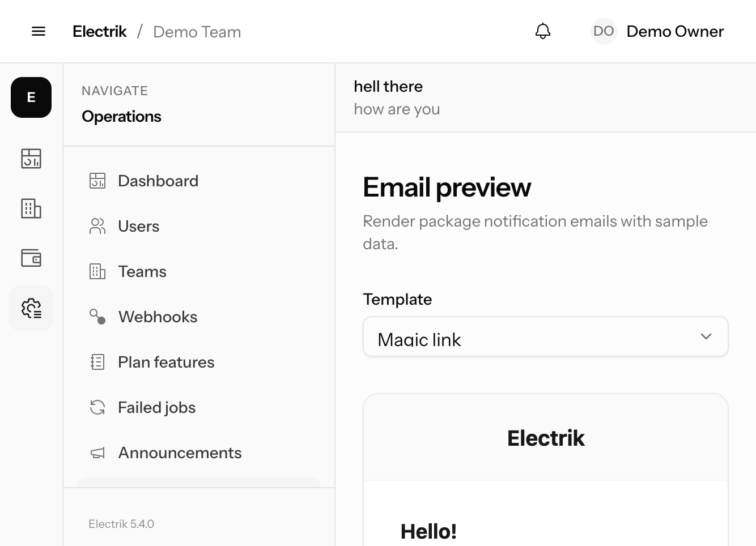Click the Email preview heading

click(447, 187)
